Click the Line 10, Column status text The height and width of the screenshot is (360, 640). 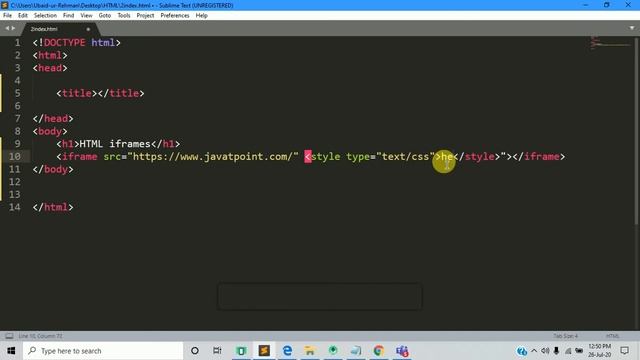[40, 336]
